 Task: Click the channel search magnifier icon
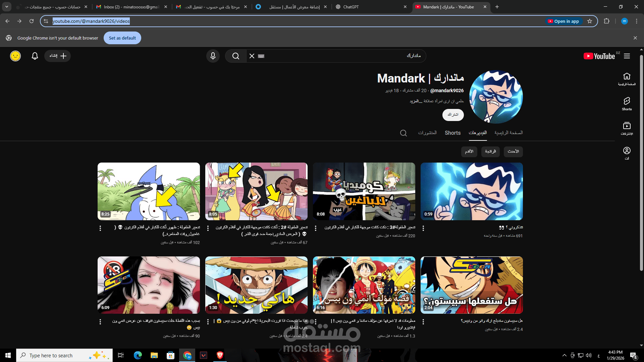pyautogui.click(x=403, y=133)
